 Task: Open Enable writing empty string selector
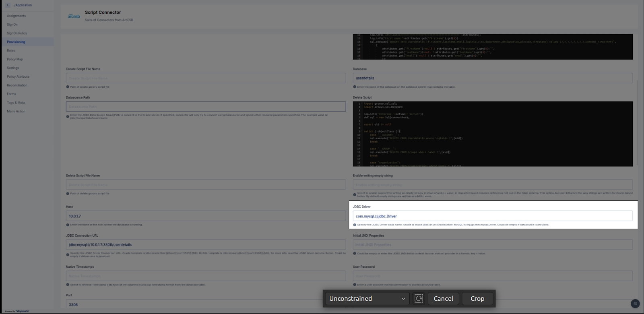pos(492,185)
